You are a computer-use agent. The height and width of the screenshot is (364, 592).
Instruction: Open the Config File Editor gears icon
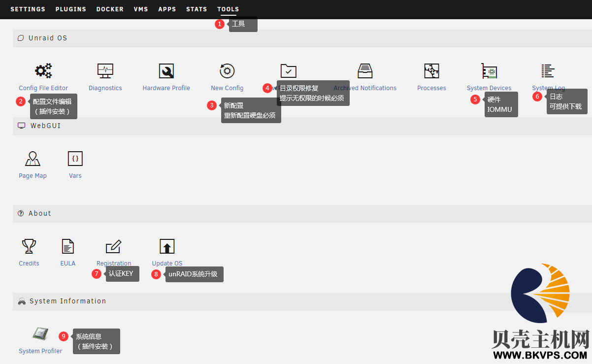tap(43, 71)
